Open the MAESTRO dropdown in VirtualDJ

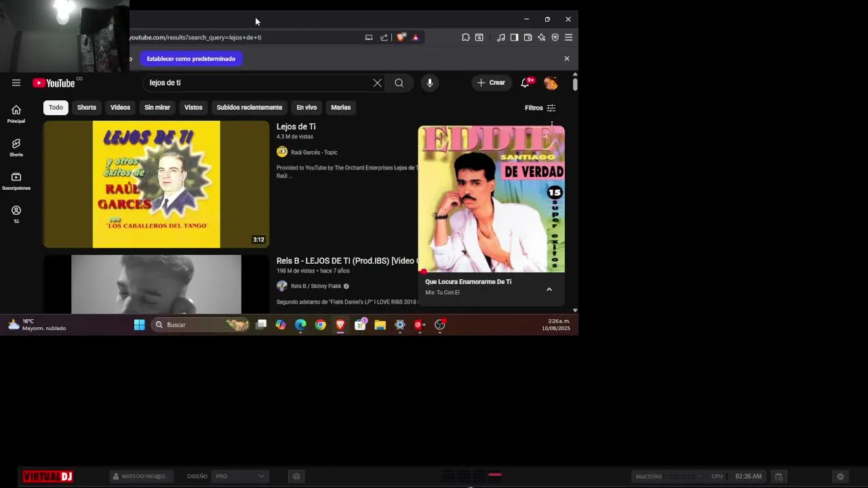(x=668, y=476)
